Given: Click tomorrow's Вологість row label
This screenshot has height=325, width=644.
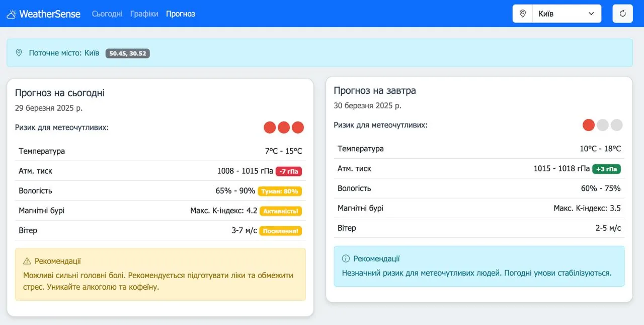Looking at the screenshot, I should pyautogui.click(x=354, y=188).
